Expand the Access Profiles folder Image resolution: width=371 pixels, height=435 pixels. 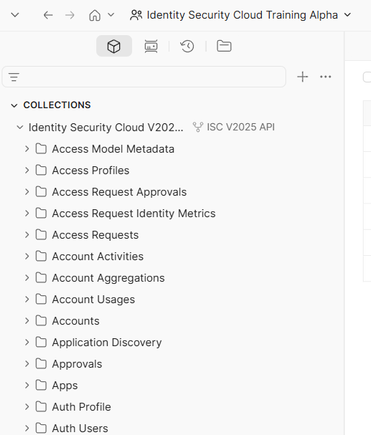pyautogui.click(x=27, y=170)
